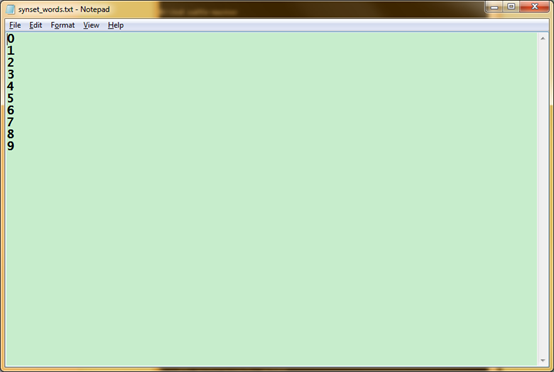Minimize the Notepad window
This screenshot has width=554, height=372.
(494, 7)
